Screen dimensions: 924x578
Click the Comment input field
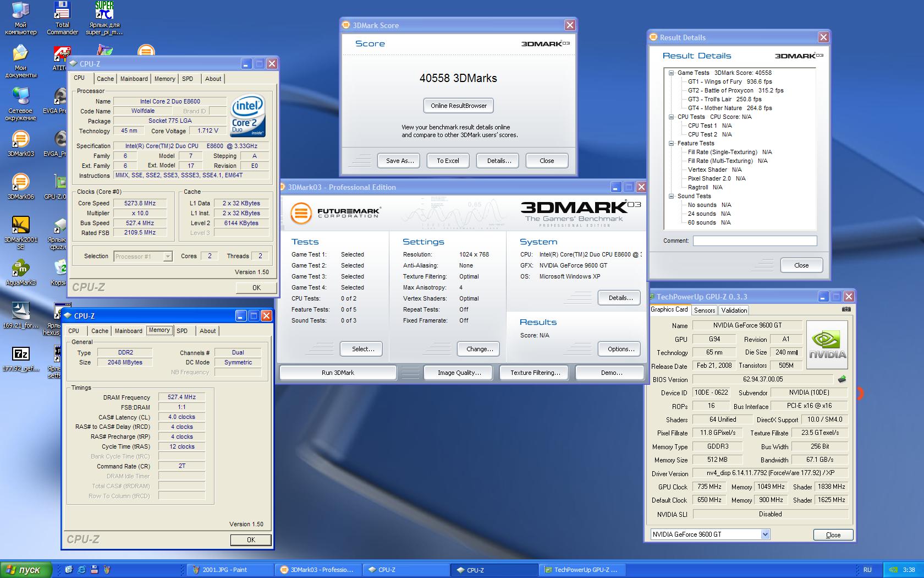click(755, 241)
